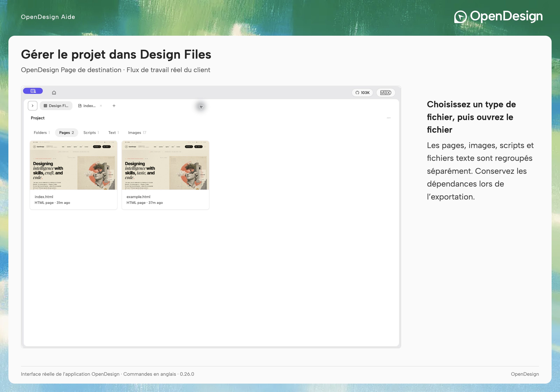This screenshot has width=560, height=392.
Task: Open the example.html page thumbnail
Action: [x=165, y=165]
